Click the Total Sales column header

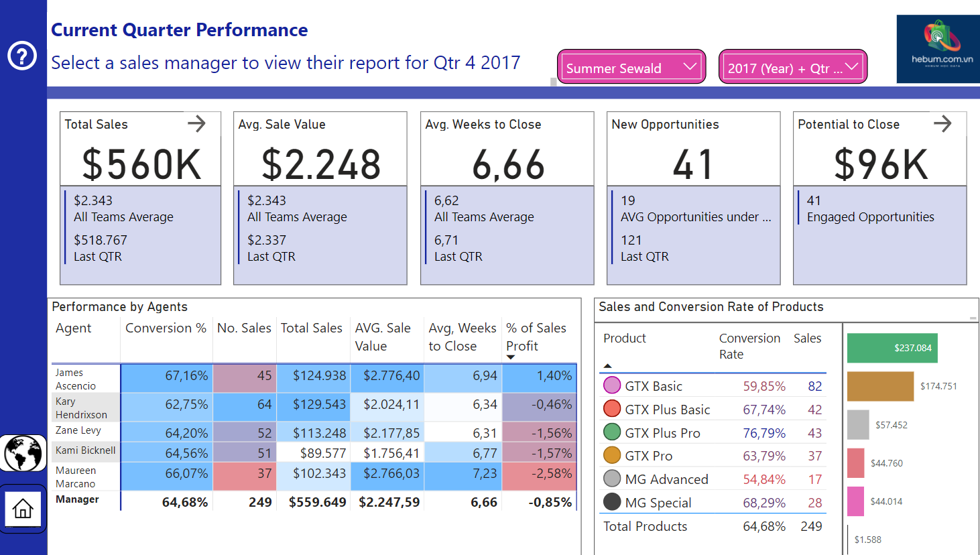(x=311, y=328)
